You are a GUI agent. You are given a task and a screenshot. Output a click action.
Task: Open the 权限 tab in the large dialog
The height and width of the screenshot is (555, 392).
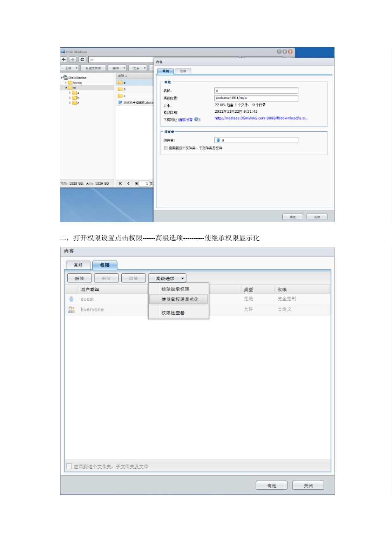(105, 265)
